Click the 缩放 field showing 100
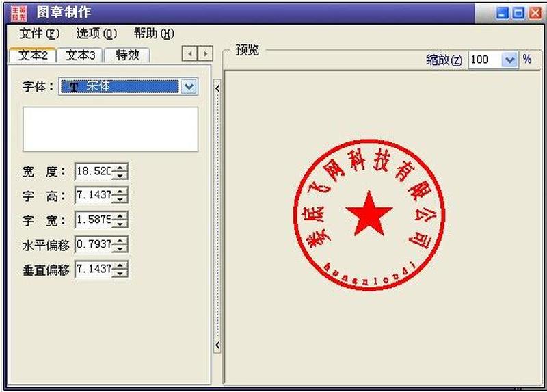This screenshot has height=392, width=547. [x=485, y=60]
